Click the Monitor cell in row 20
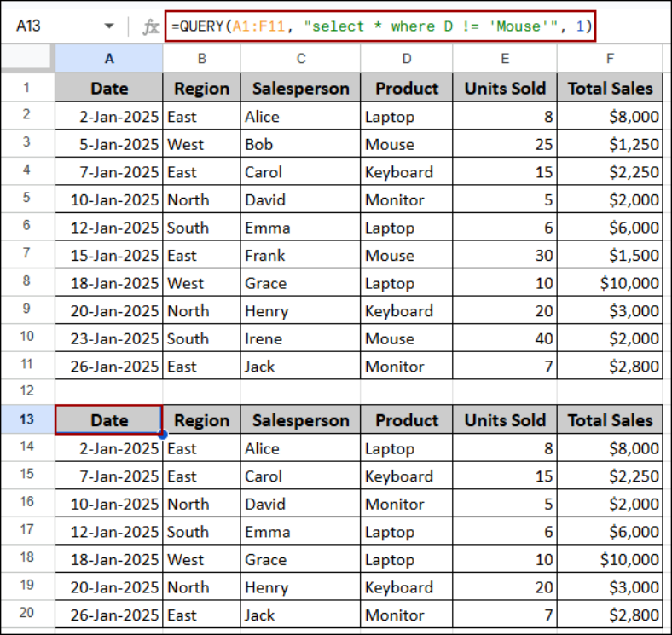The image size is (672, 635). [406, 615]
